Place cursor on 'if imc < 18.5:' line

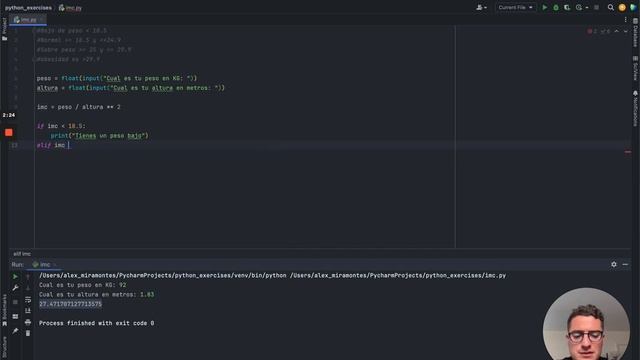tap(61, 126)
